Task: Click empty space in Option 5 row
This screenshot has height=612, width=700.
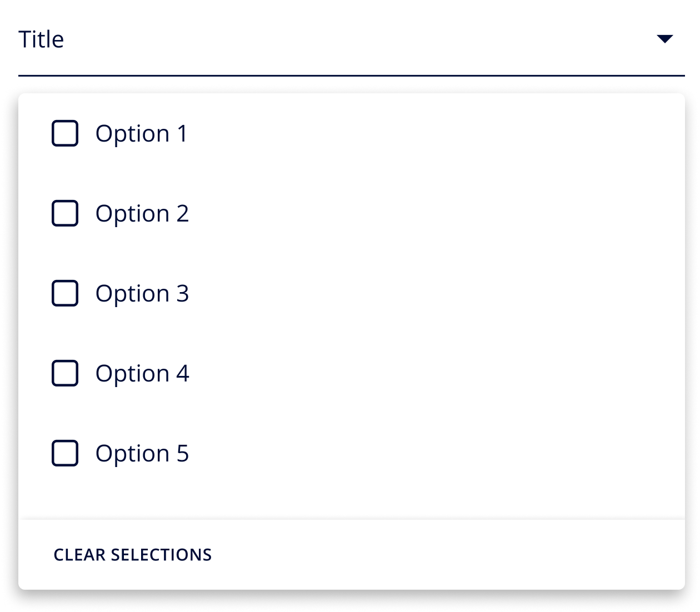Action: pos(433,453)
